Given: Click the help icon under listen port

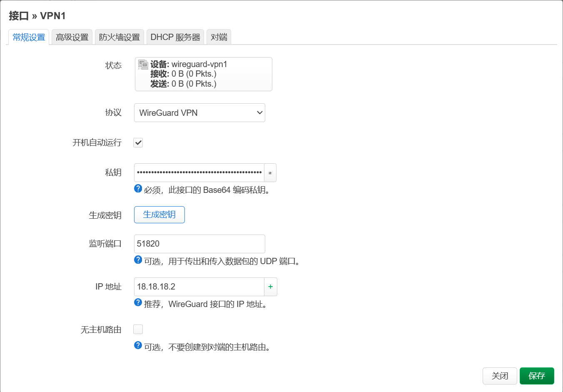Looking at the screenshot, I should coord(138,260).
